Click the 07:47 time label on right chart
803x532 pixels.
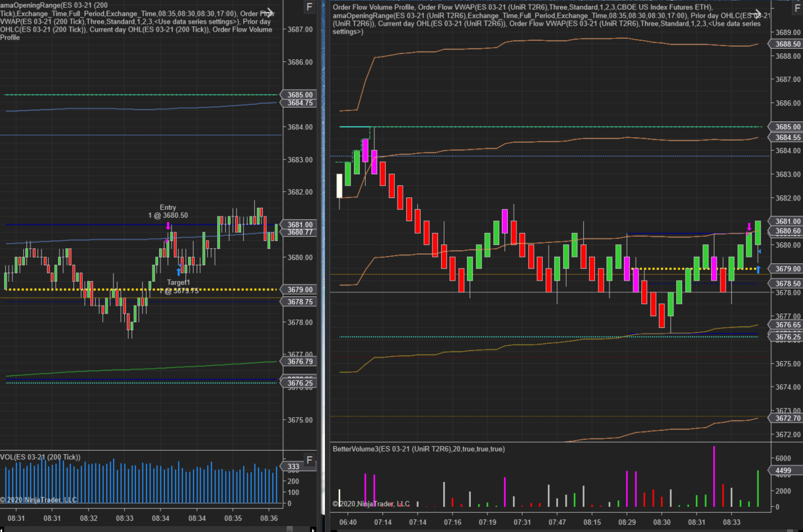pyautogui.click(x=557, y=522)
